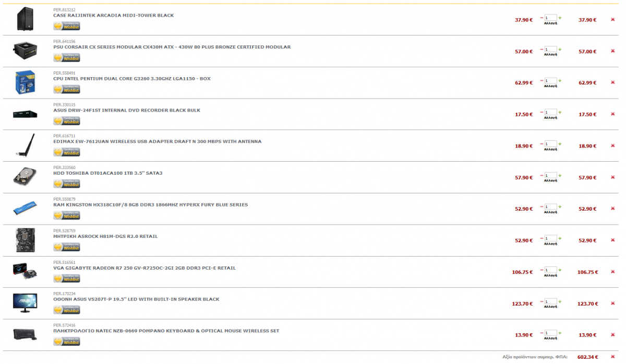Remove the Intel Pentium G3260 CPU row
Image resolution: width=626 pixels, height=364 pixels.
tap(612, 82)
